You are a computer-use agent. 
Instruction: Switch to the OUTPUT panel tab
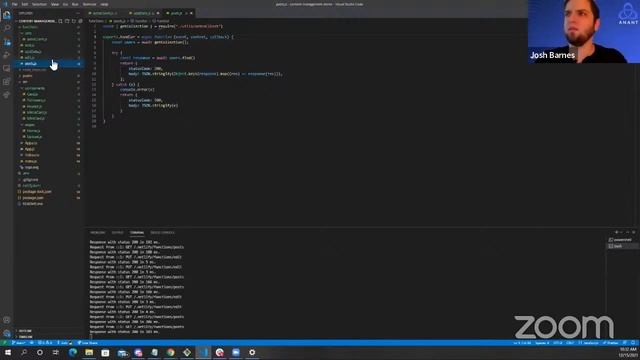[118, 233]
